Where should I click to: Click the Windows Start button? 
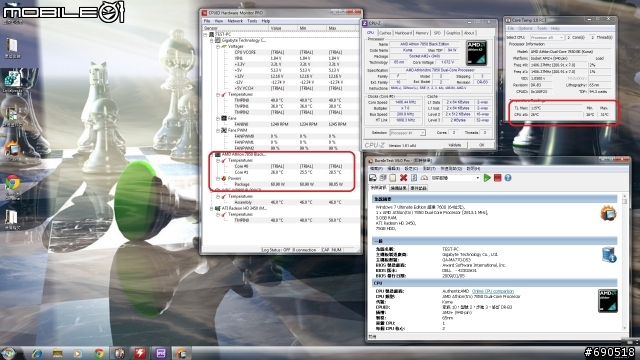click(x=9, y=353)
